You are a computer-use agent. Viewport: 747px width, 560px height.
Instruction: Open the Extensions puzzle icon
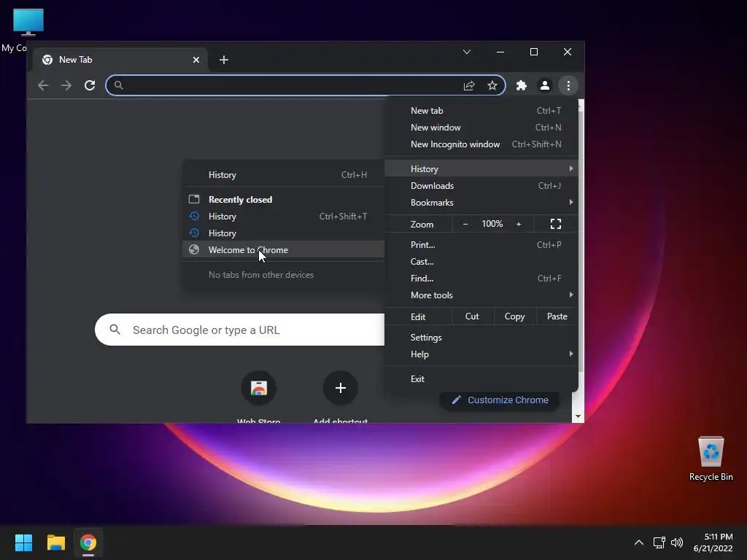(x=522, y=85)
